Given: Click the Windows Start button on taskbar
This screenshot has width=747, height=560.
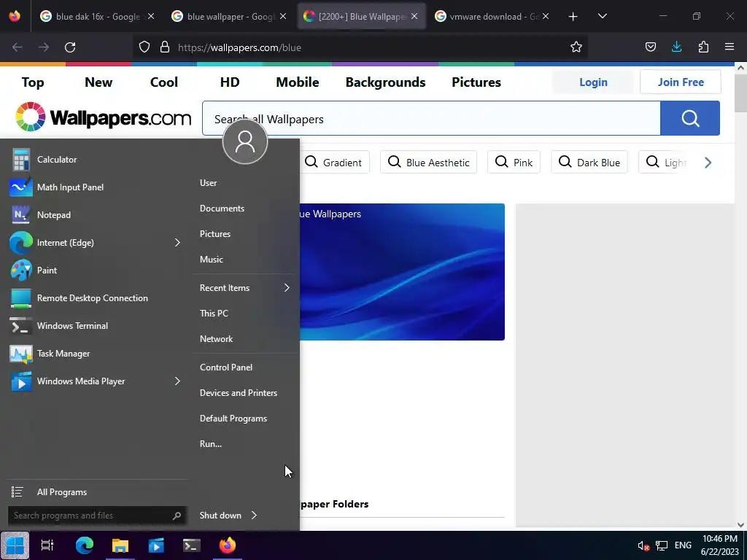Looking at the screenshot, I should [15, 545].
